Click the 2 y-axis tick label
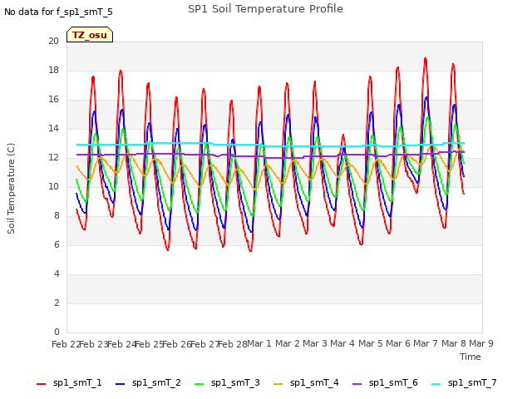The image size is (532, 399). pos(57,303)
